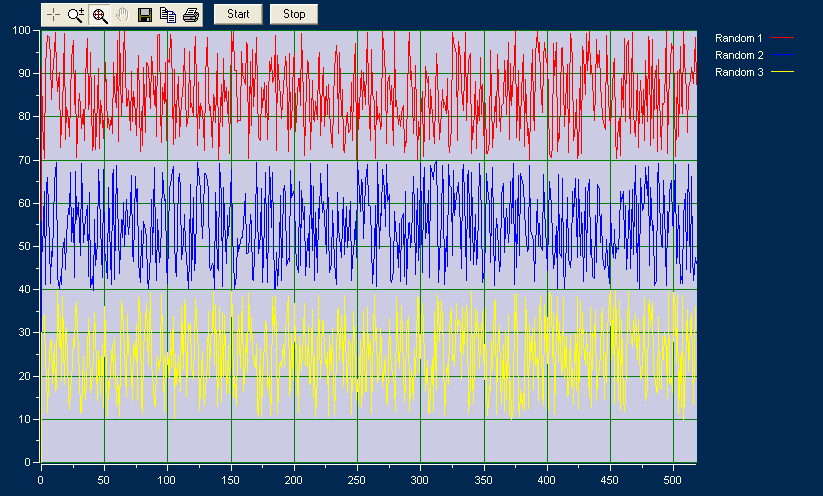Activate the zoom region target tool

click(x=100, y=15)
